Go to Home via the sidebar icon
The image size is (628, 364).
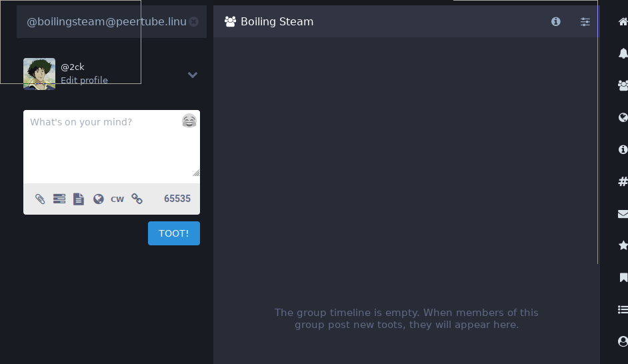(x=623, y=21)
